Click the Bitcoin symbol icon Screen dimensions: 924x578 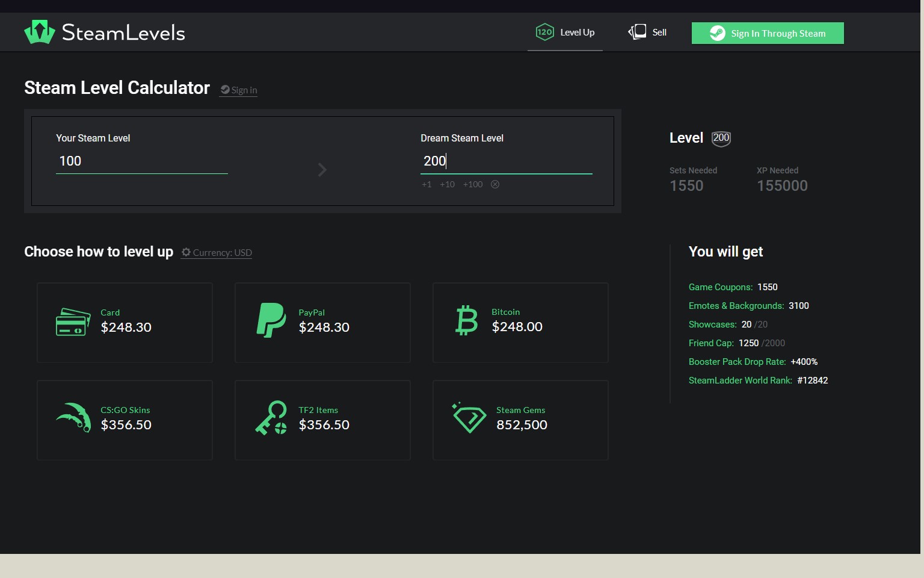click(x=467, y=320)
